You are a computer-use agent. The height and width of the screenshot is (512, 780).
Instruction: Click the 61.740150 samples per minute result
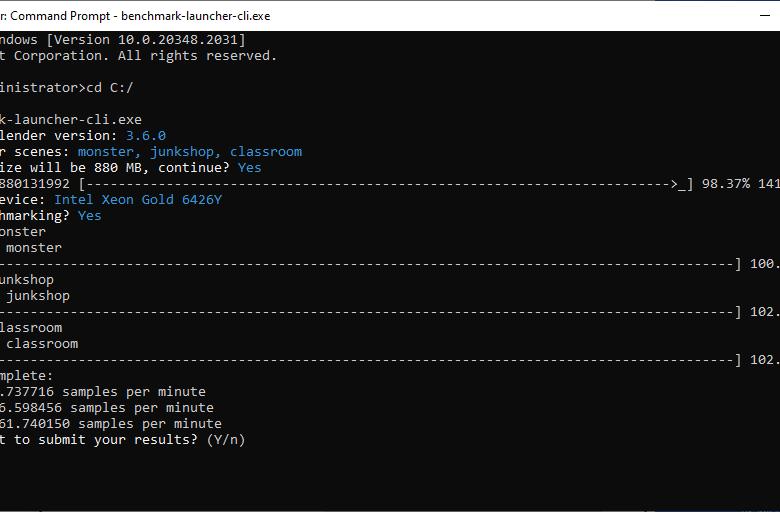(x=110, y=424)
